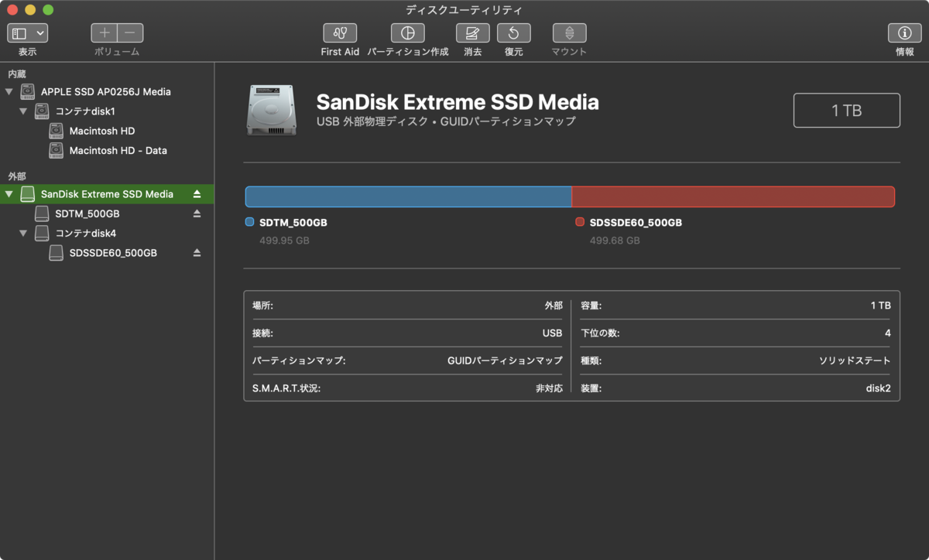The height and width of the screenshot is (560, 929).
Task: Click the 種類 value ソリッドステート
Action: pyautogui.click(x=855, y=360)
